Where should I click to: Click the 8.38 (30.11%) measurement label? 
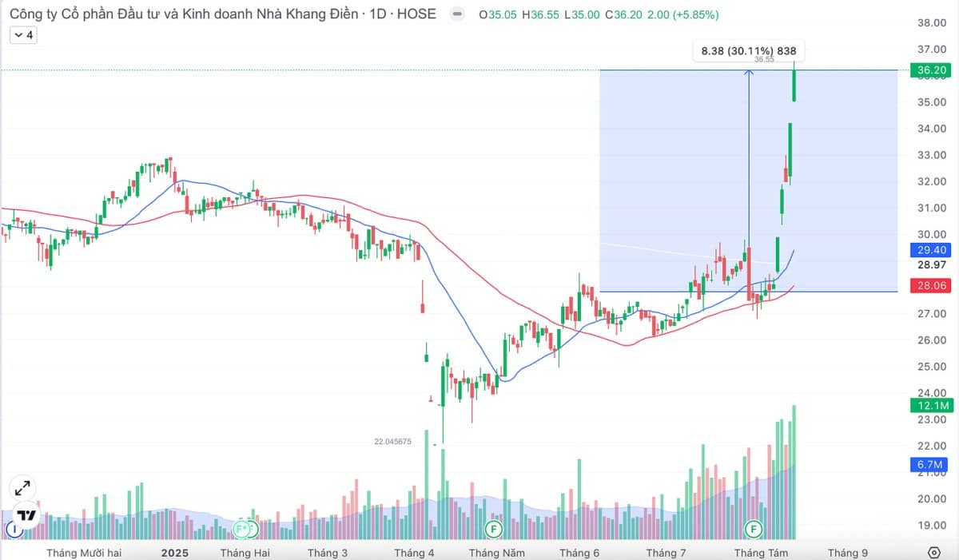(x=749, y=51)
